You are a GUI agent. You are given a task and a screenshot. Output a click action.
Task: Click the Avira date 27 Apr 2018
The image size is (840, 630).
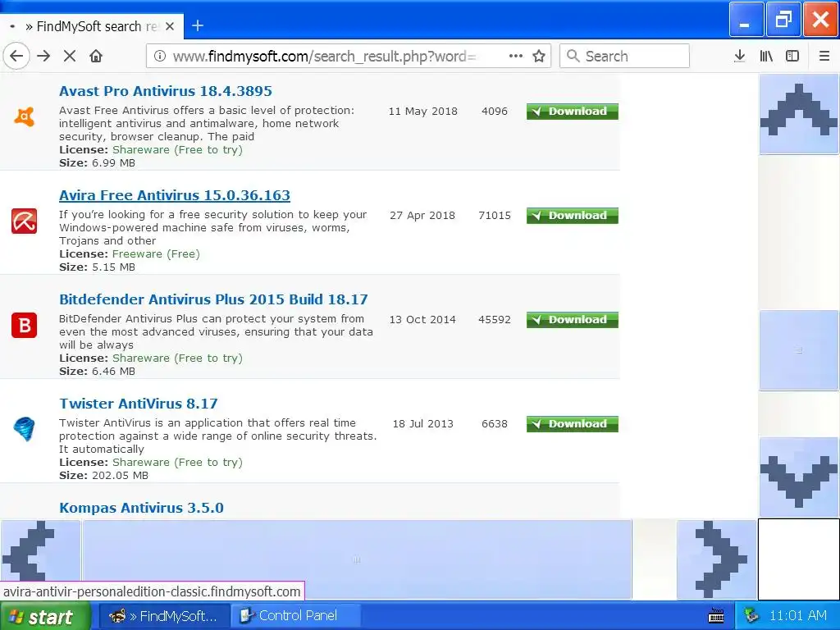point(422,216)
